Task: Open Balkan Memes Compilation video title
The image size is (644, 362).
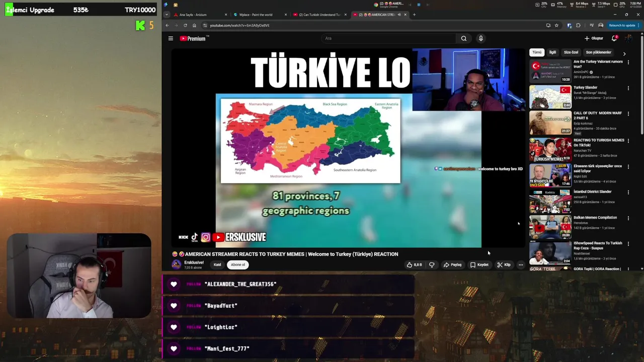Action: point(595,218)
